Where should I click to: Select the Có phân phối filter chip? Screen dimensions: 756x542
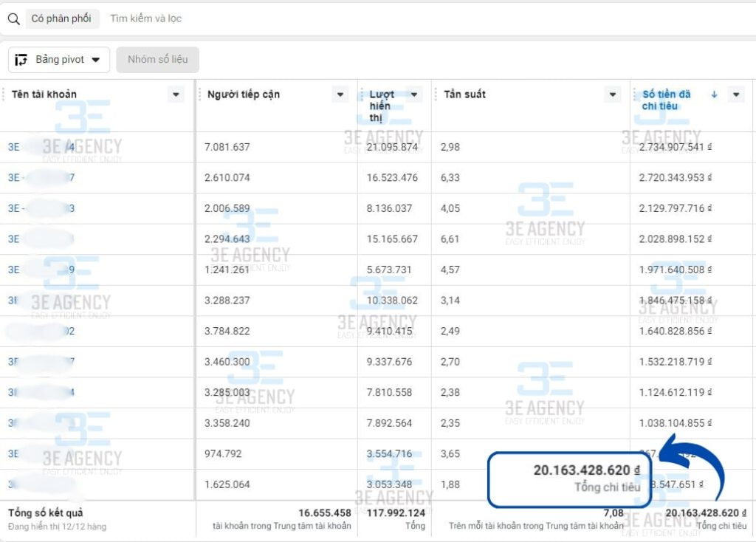pyautogui.click(x=61, y=19)
